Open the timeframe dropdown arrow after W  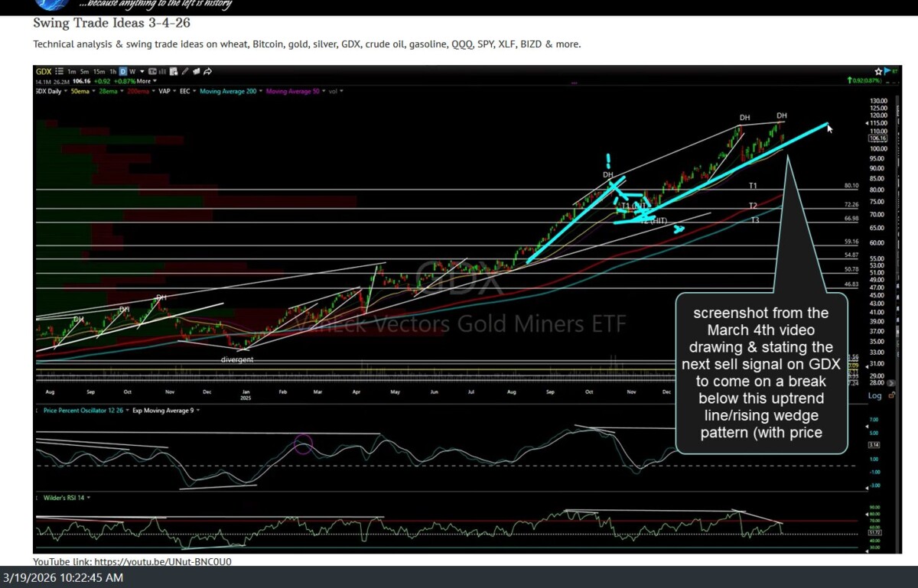[142, 71]
